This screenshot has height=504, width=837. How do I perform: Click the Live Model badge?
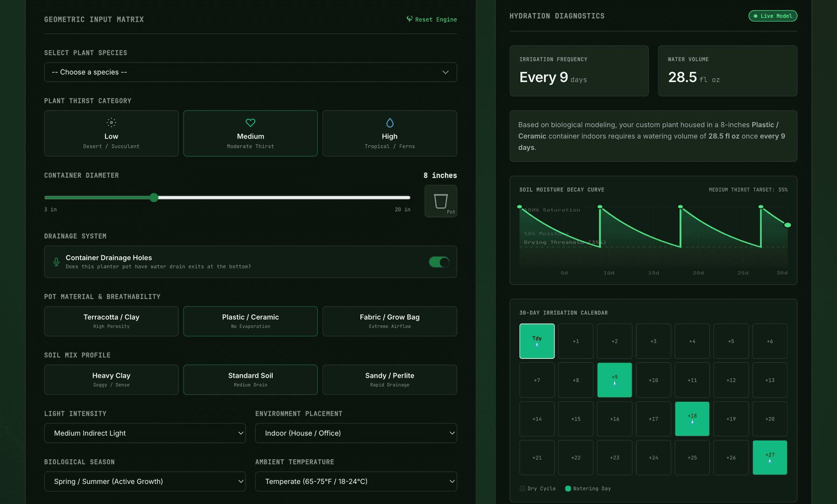(773, 16)
